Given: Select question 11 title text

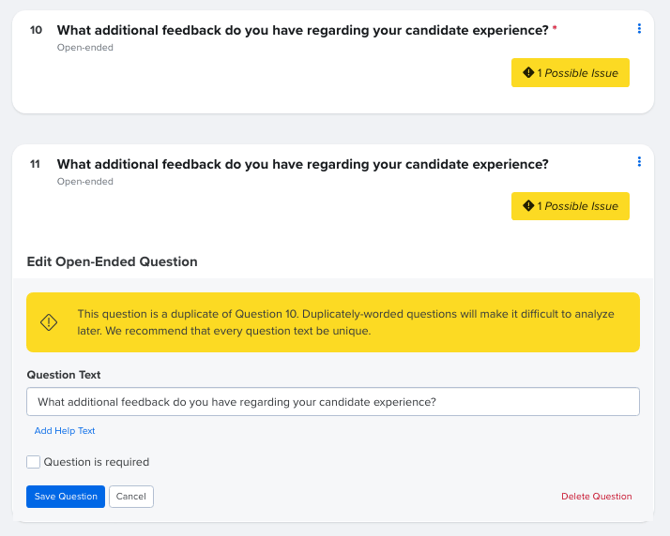Looking at the screenshot, I should [303, 164].
